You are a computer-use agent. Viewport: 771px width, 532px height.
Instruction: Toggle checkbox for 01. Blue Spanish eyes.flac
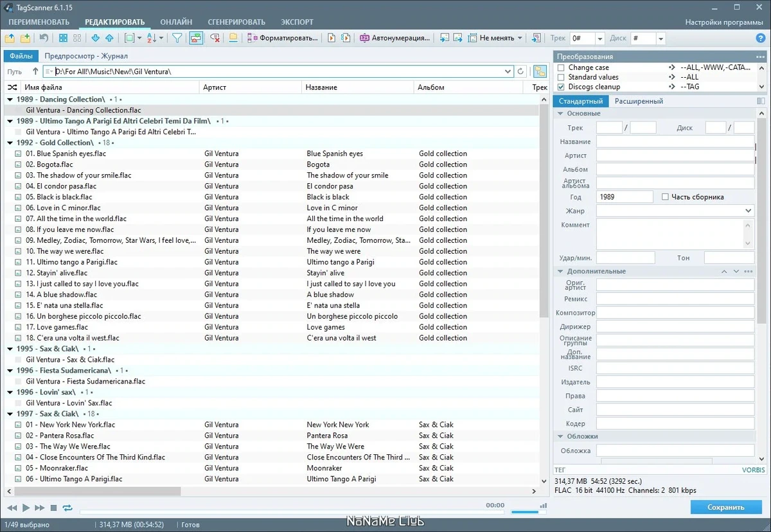[x=19, y=154]
